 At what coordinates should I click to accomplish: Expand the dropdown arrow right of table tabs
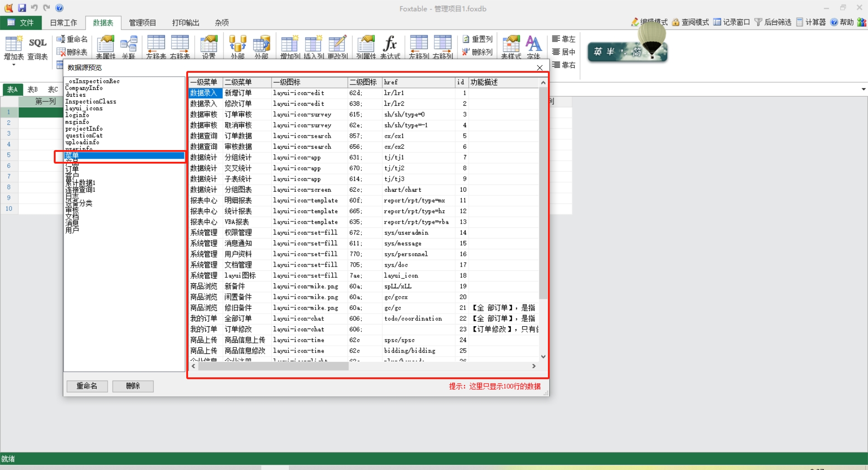click(863, 89)
